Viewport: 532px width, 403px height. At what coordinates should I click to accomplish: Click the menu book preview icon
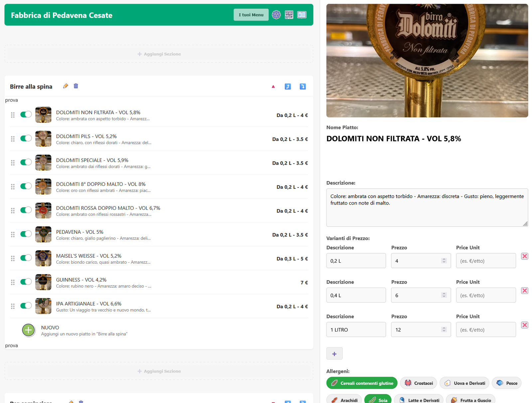[302, 15]
